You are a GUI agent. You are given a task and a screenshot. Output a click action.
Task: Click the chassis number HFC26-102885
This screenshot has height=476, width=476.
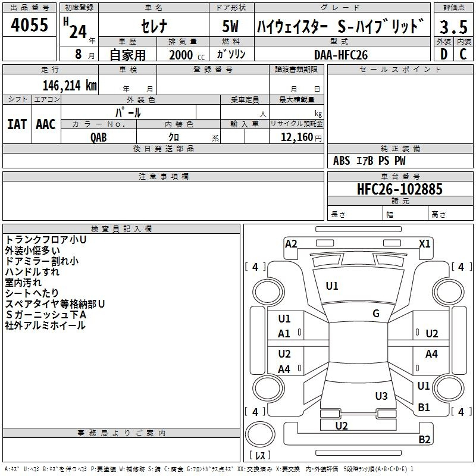click(x=400, y=189)
